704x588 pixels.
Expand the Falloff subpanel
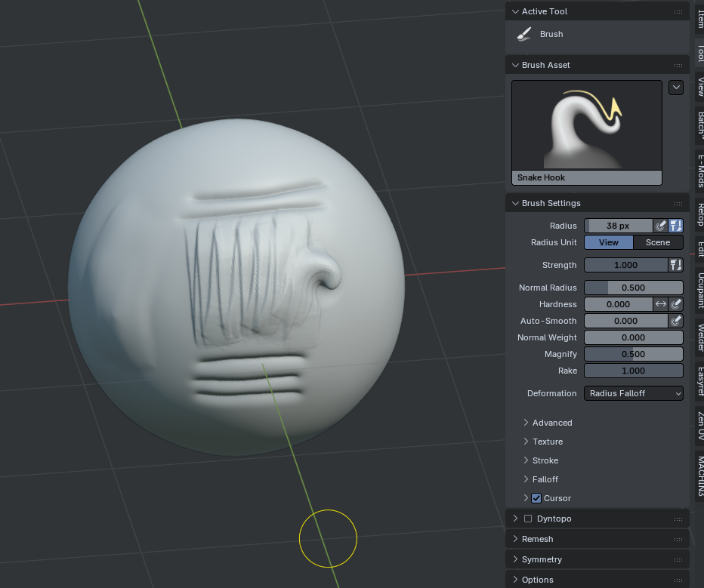[526, 479]
